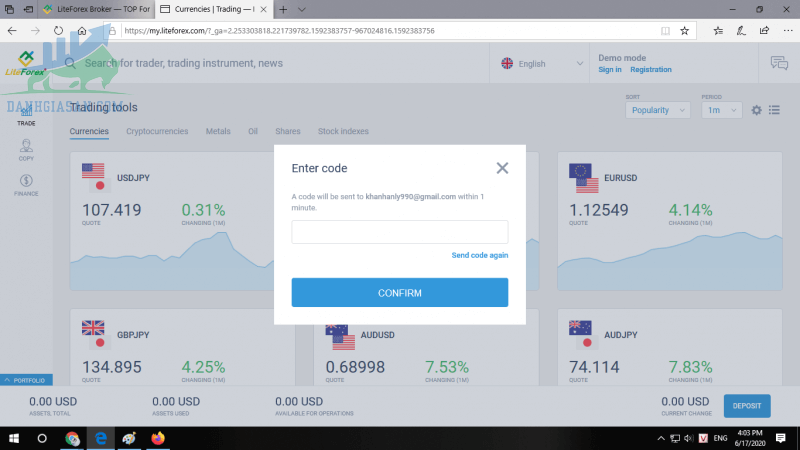Select the Oil tab
Screen dimensions: 800x450
pyautogui.click(x=253, y=131)
